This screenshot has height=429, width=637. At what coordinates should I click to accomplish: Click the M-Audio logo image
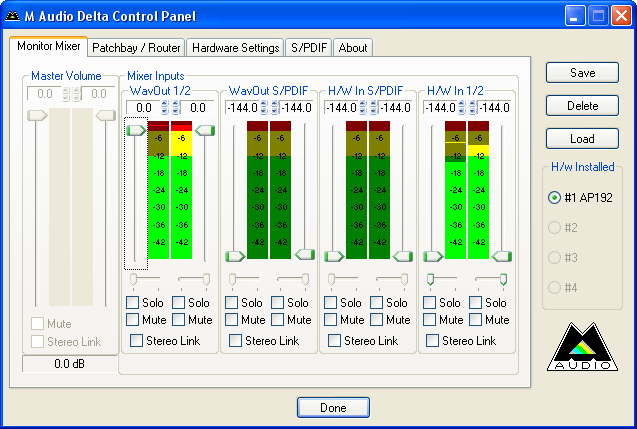click(582, 347)
